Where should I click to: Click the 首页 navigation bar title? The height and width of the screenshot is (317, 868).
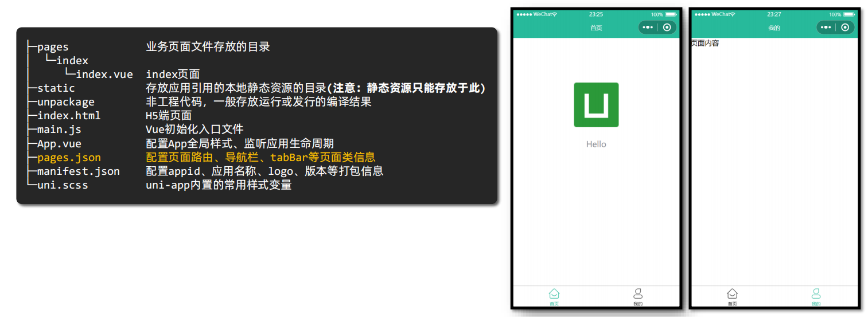[596, 28]
